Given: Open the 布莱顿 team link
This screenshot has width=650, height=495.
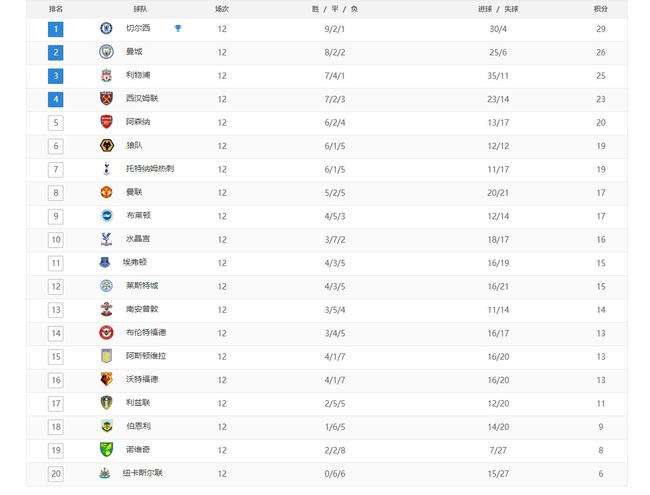Looking at the screenshot, I should tap(138, 216).
